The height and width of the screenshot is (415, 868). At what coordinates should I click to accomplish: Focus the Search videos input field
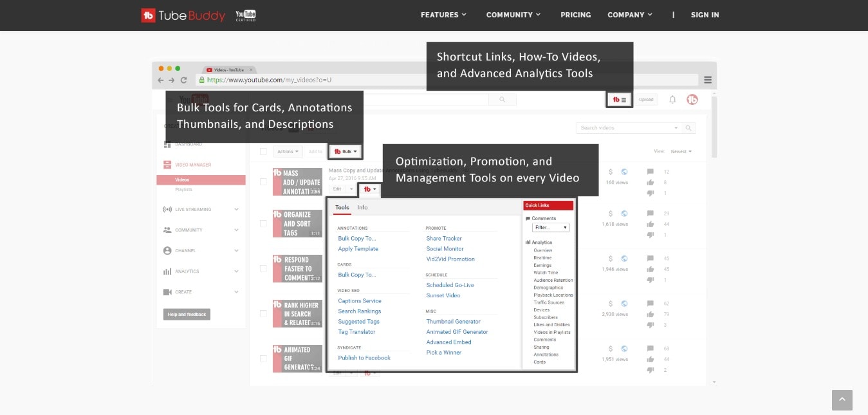[x=630, y=128]
